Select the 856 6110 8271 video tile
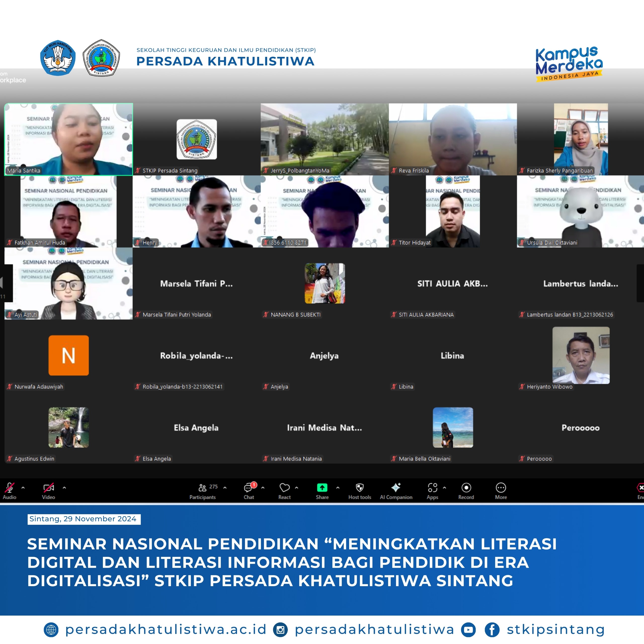The width and height of the screenshot is (644, 644). [325, 211]
